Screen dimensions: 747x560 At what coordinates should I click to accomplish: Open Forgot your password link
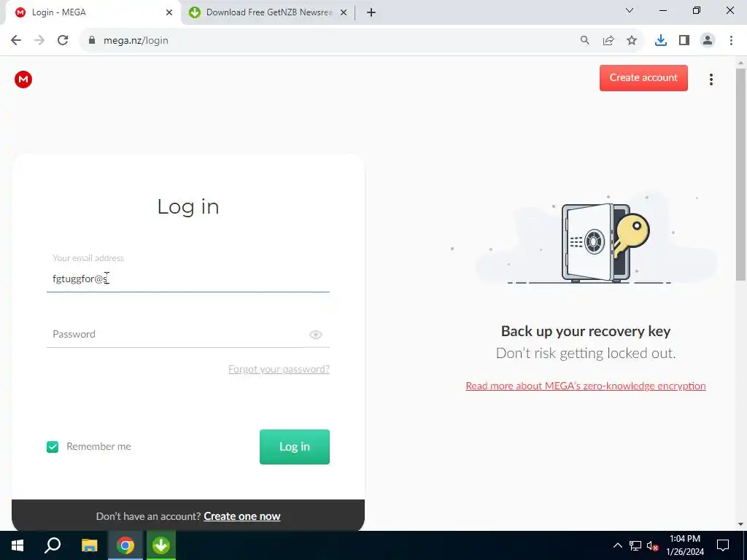[x=279, y=369]
